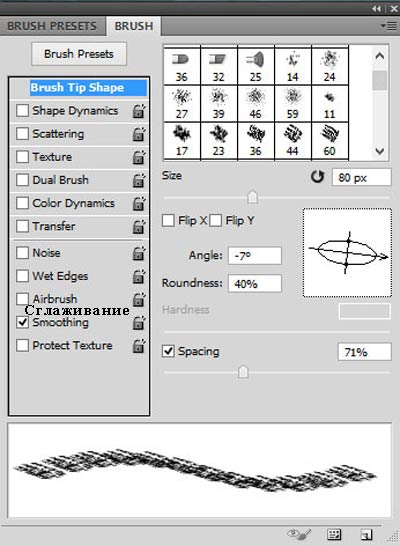Enable the Texture checkbox
This screenshot has height=546, width=400.
tap(22, 157)
